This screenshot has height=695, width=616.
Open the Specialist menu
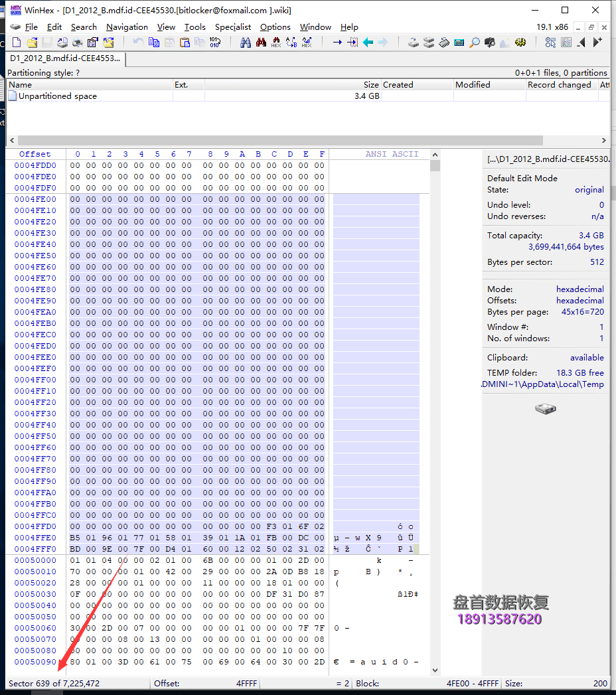coord(233,27)
